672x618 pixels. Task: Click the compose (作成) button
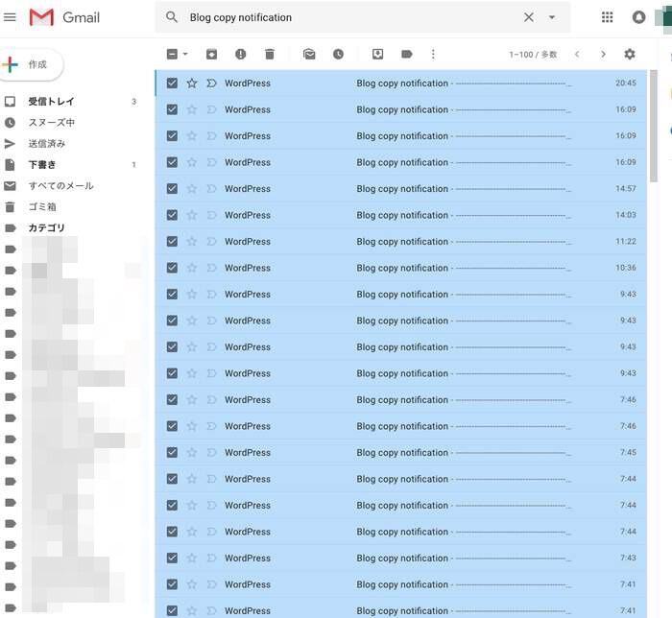point(31,64)
